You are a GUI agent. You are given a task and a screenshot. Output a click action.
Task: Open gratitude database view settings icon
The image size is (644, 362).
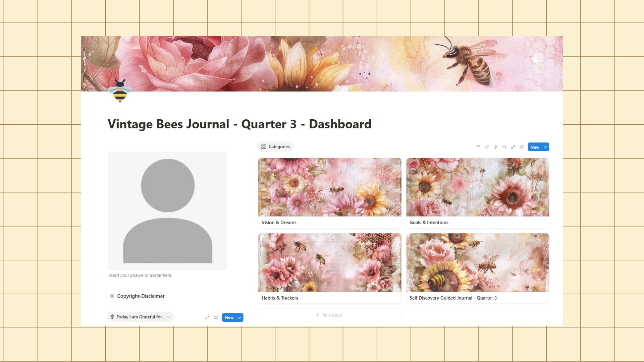click(216, 317)
